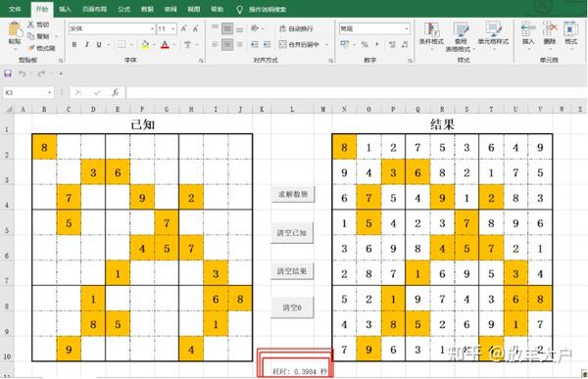Switch to the Data (数据) tab
Image resolution: width=588 pixels, height=379 pixels.
[x=147, y=9]
